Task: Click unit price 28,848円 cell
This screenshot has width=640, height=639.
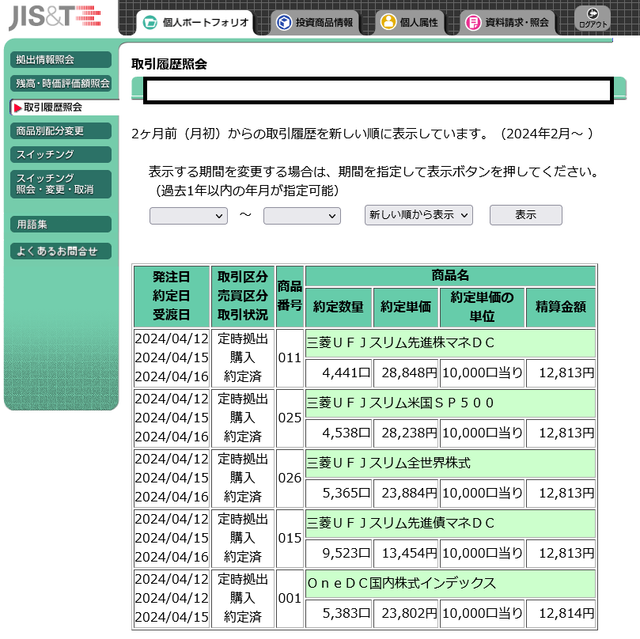Action: click(x=406, y=373)
